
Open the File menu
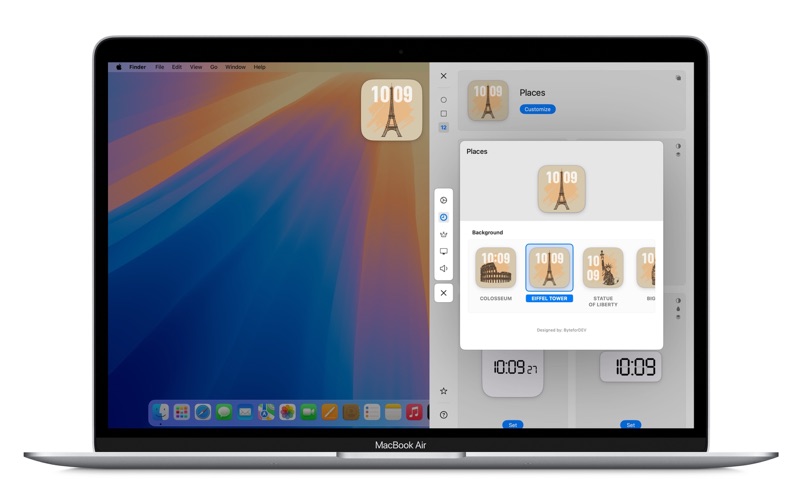click(x=160, y=67)
